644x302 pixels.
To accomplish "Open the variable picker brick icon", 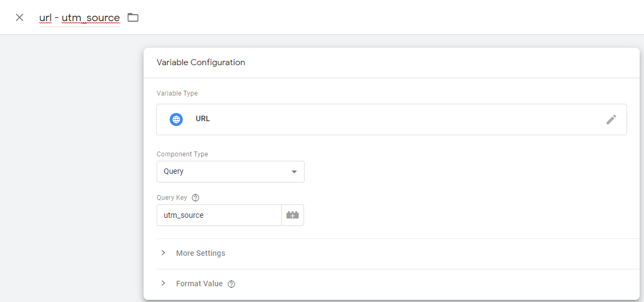I will coord(293,215).
